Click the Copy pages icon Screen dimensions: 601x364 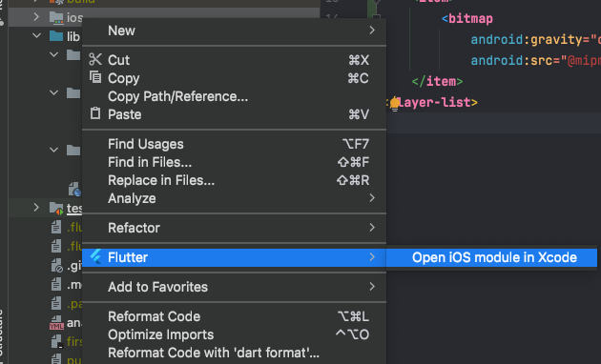pyautogui.click(x=95, y=77)
